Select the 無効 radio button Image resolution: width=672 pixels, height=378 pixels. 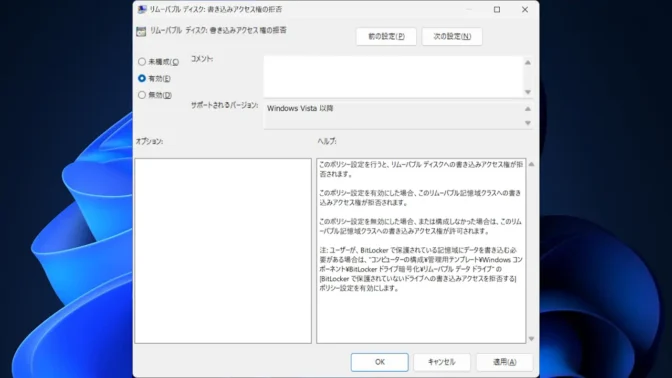[142, 95]
